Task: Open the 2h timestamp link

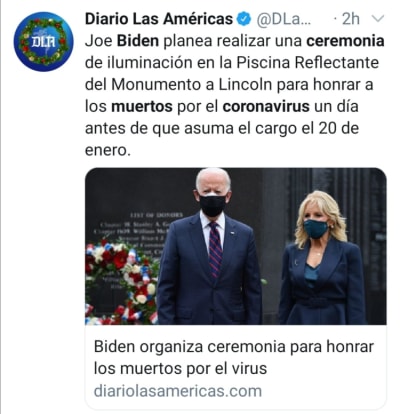Action: (x=351, y=19)
